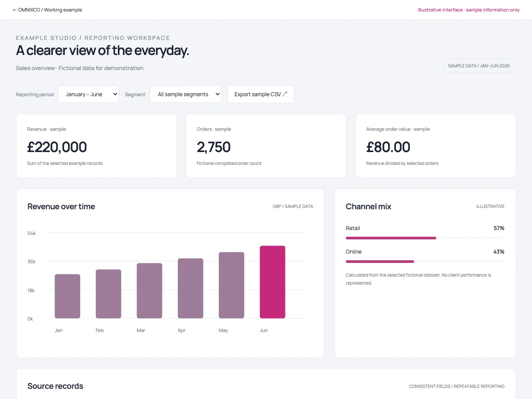Click the Illustrative interface notice at top right
The image size is (532, 399).
click(469, 10)
